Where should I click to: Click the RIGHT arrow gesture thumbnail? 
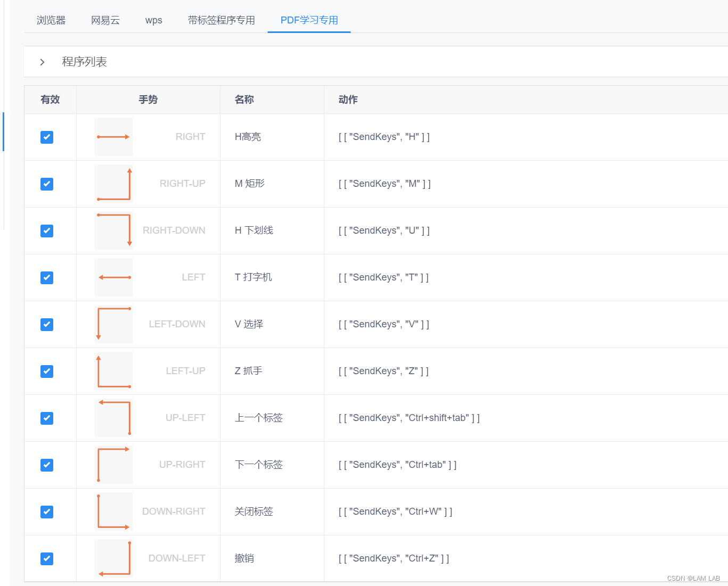[x=114, y=137]
